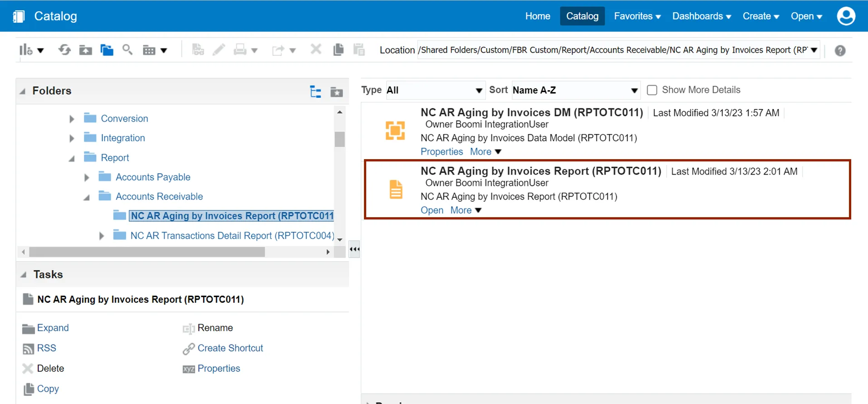
Task: Open the Sort Name A-Z dropdown
Action: [575, 90]
